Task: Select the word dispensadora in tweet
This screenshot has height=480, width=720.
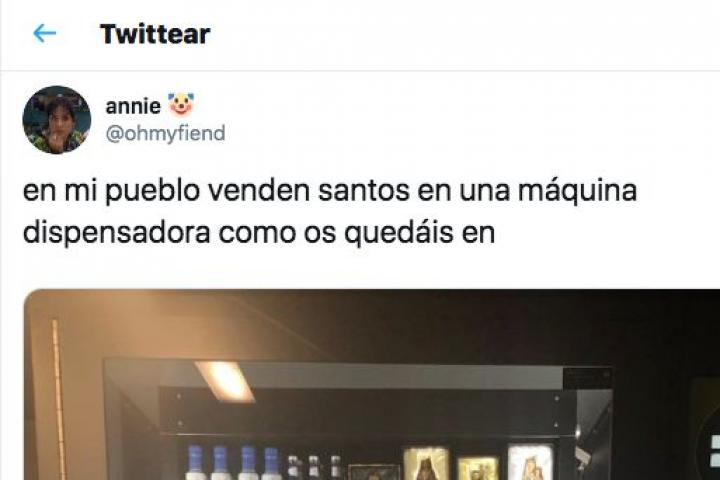Action: (117, 233)
